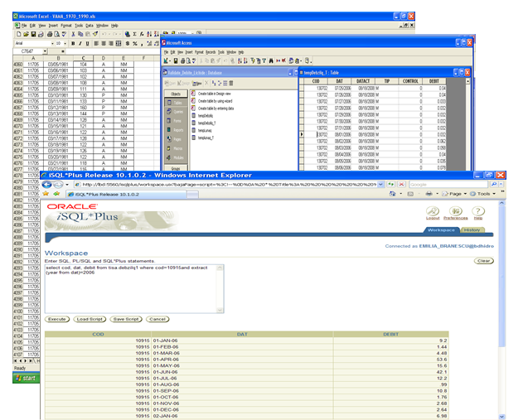Open Page menu dropdown in Internet Explorer
This screenshot has height=420, width=523.
click(454, 194)
